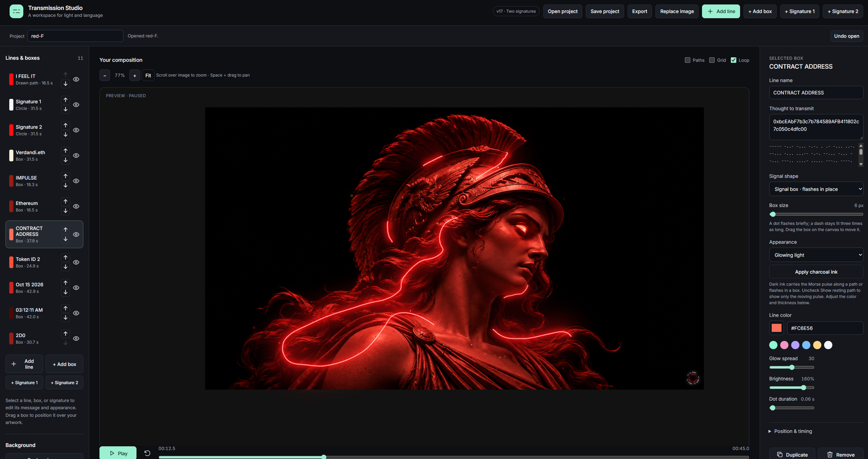Click the Duplicate button
Image resolution: width=868 pixels, height=459 pixels.
click(x=792, y=455)
